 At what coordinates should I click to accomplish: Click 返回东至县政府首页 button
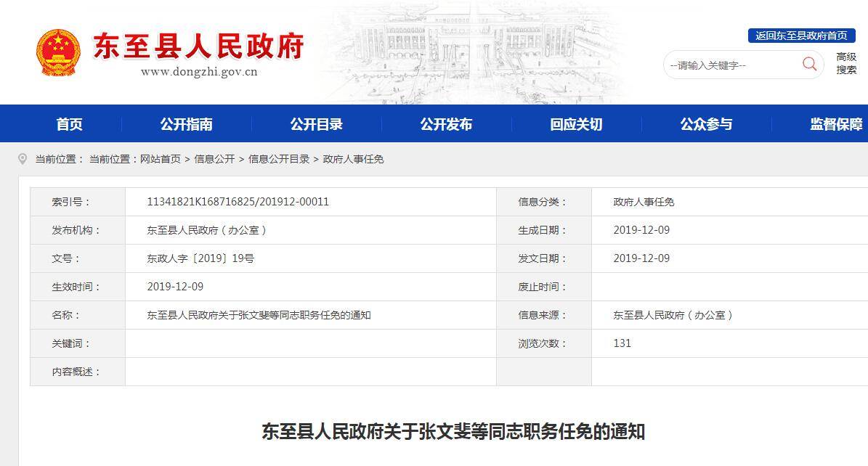pyautogui.click(x=802, y=36)
